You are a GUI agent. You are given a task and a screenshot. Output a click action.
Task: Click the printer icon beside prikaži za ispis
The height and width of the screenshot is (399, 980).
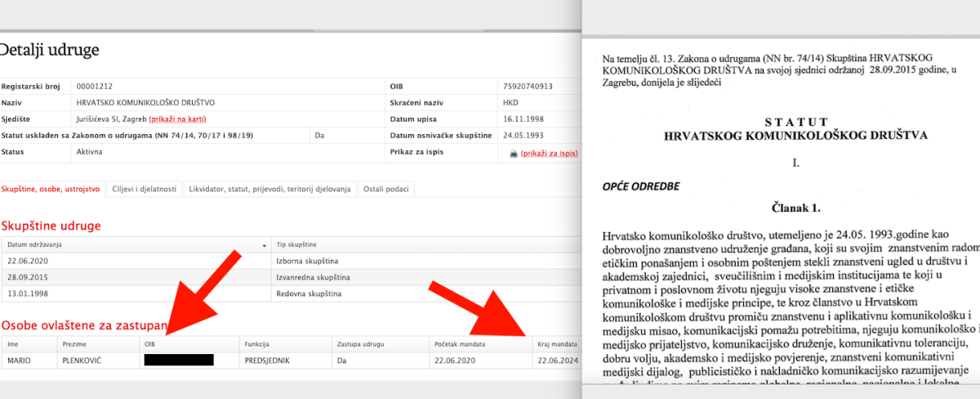tap(513, 153)
